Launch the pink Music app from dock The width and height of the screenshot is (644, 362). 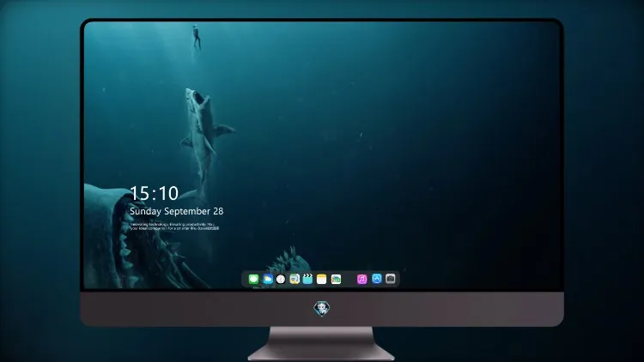[x=361, y=279]
